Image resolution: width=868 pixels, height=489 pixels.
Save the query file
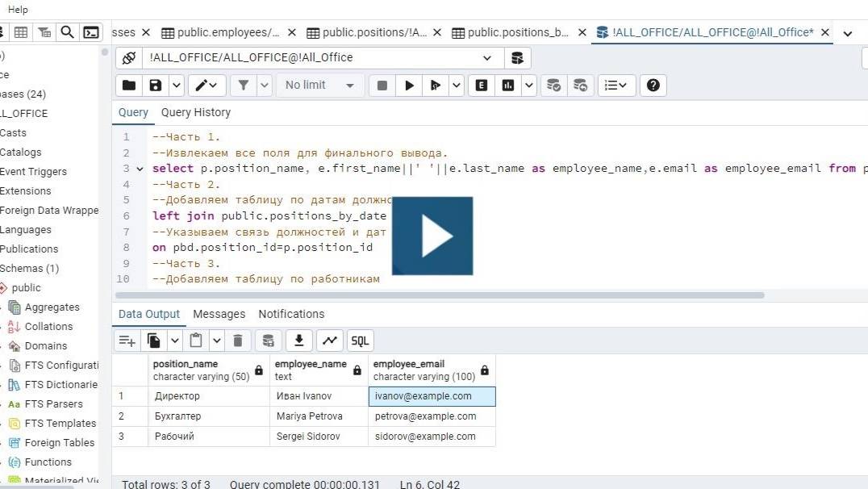[x=156, y=86]
